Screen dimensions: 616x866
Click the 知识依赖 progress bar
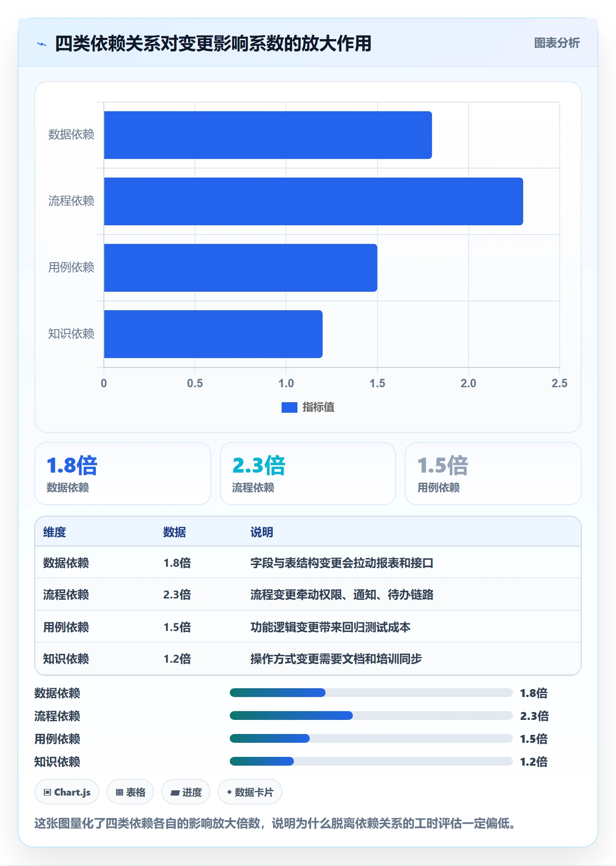point(371,761)
